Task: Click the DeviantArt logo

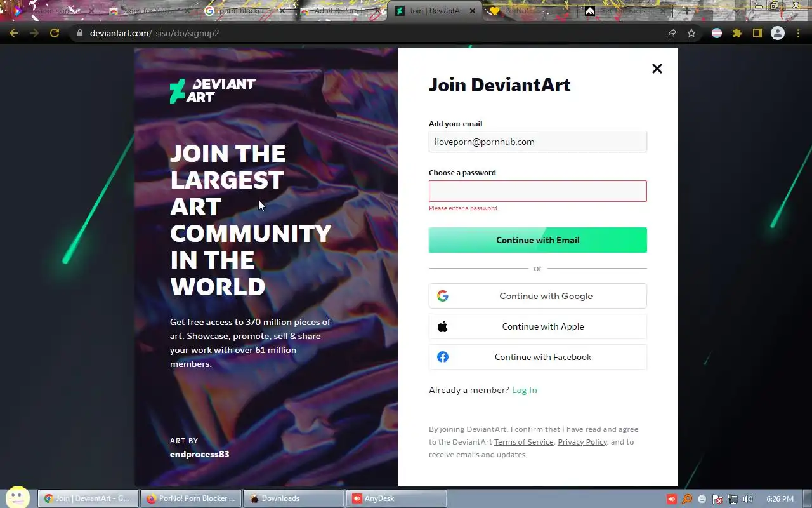Action: click(213, 91)
